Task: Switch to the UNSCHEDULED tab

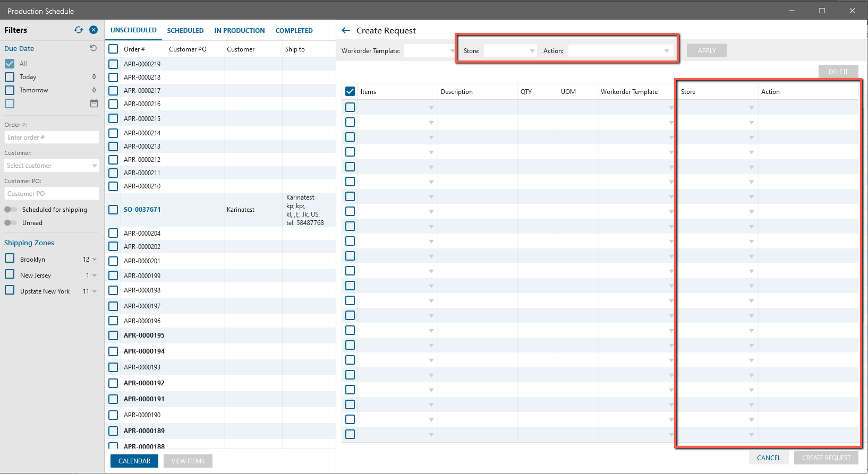Action: [x=133, y=30]
